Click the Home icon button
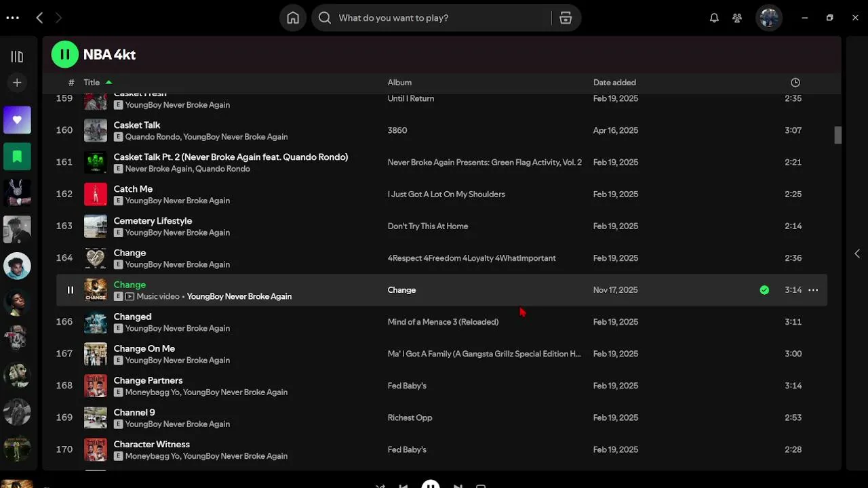This screenshot has height=488, width=868. 293,18
